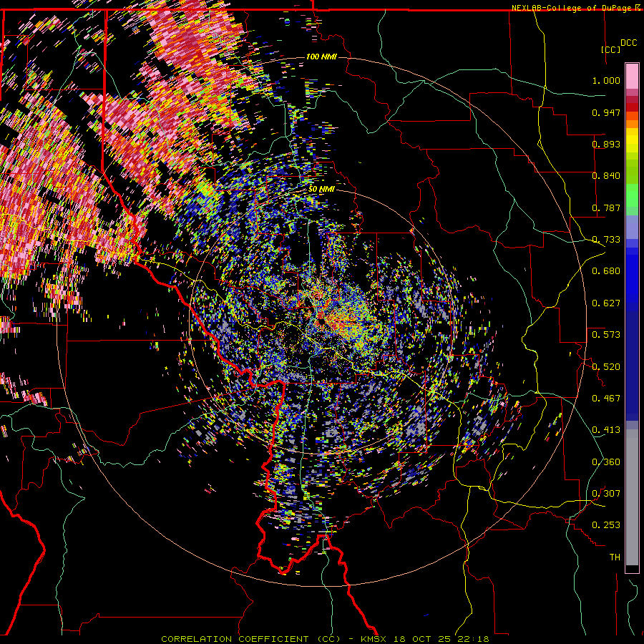
Task: Select the 0.680 legend value
Action: coord(606,271)
